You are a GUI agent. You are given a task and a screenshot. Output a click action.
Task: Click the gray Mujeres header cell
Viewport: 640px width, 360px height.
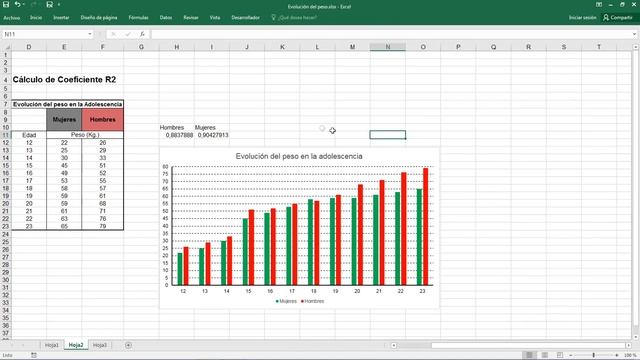[x=64, y=120]
